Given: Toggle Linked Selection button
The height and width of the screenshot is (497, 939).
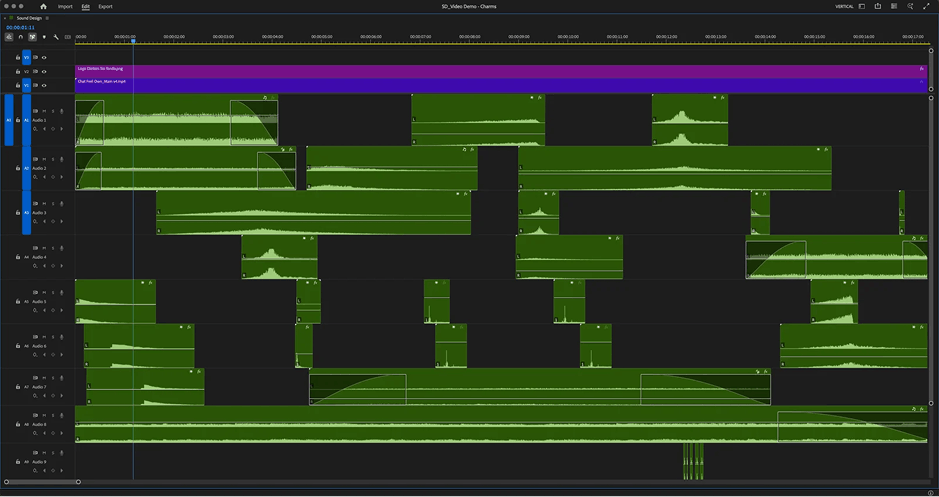Looking at the screenshot, I should point(32,37).
